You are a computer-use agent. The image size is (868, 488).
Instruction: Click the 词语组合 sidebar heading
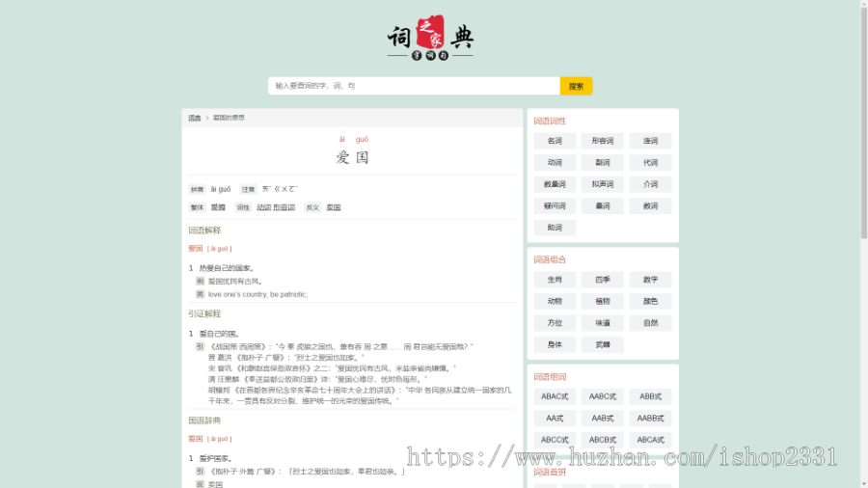coord(550,260)
